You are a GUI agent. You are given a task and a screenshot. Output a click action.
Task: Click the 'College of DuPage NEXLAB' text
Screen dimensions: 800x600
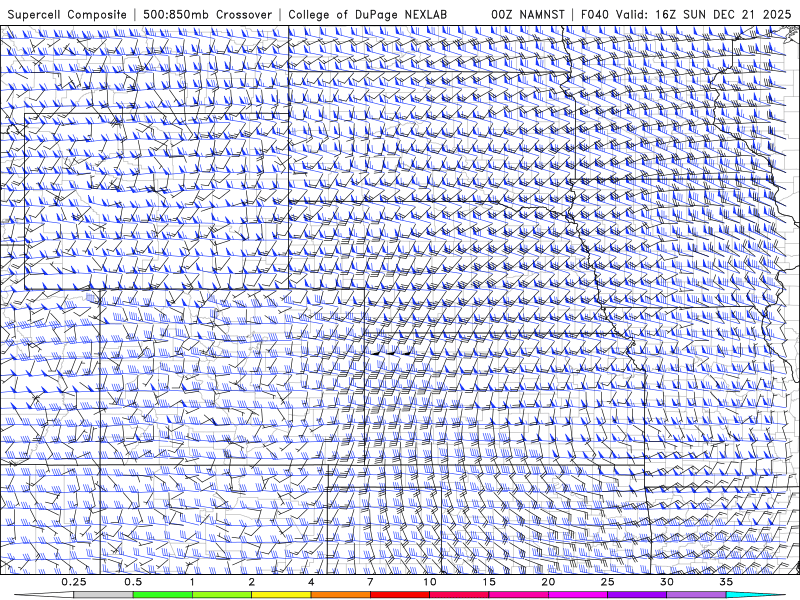tap(367, 14)
